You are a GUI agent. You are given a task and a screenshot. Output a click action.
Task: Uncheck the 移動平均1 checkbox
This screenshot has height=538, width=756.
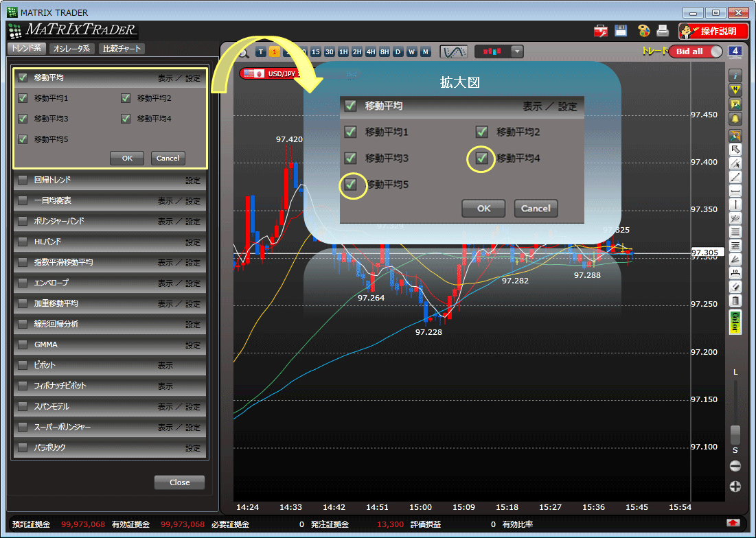(22, 98)
